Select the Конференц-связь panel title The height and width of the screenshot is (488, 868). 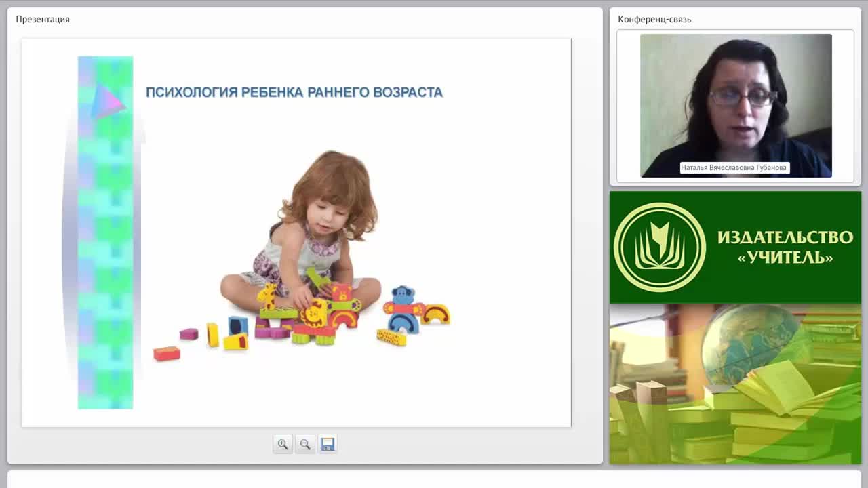(654, 19)
